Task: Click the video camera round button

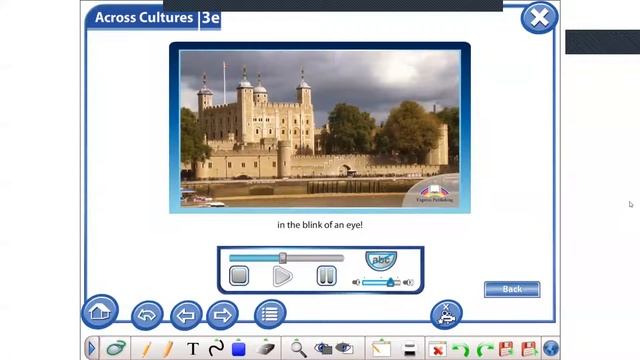Action: [447, 314]
